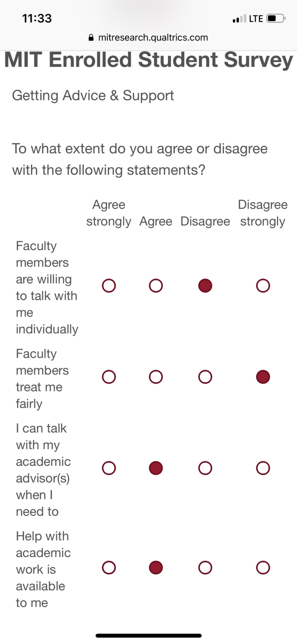Viewport: 297px width, 644px height.
Task: Tap the clock showing 11:33
Action: pos(37,18)
